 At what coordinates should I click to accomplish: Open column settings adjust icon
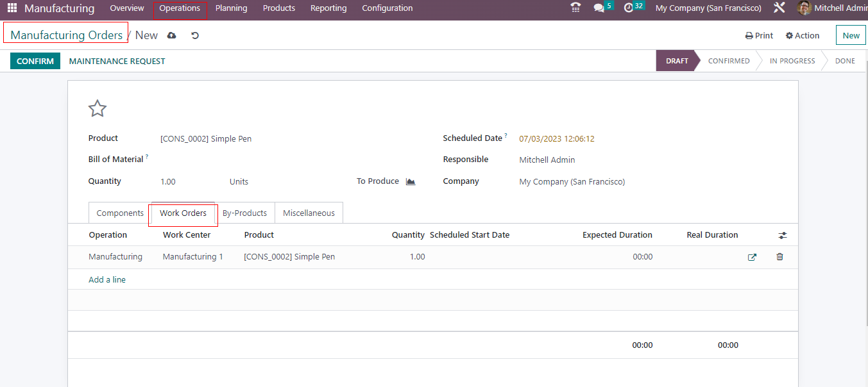(782, 236)
